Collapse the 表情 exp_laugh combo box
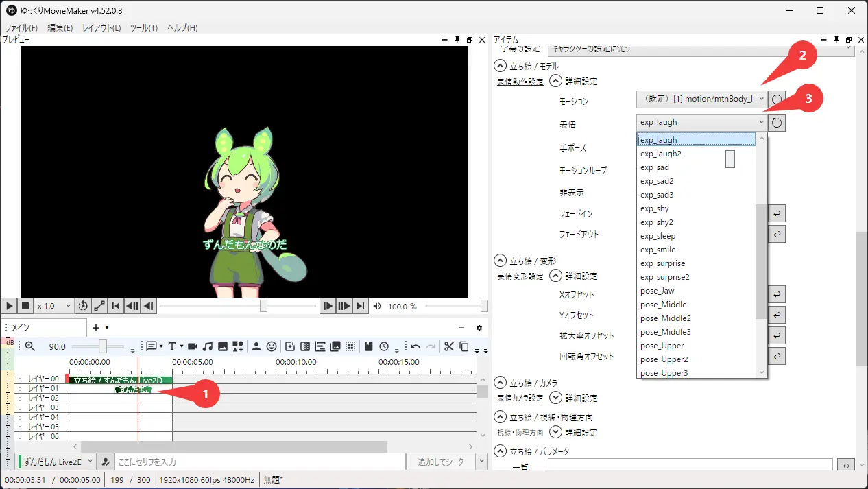This screenshot has height=489, width=868. click(x=701, y=123)
